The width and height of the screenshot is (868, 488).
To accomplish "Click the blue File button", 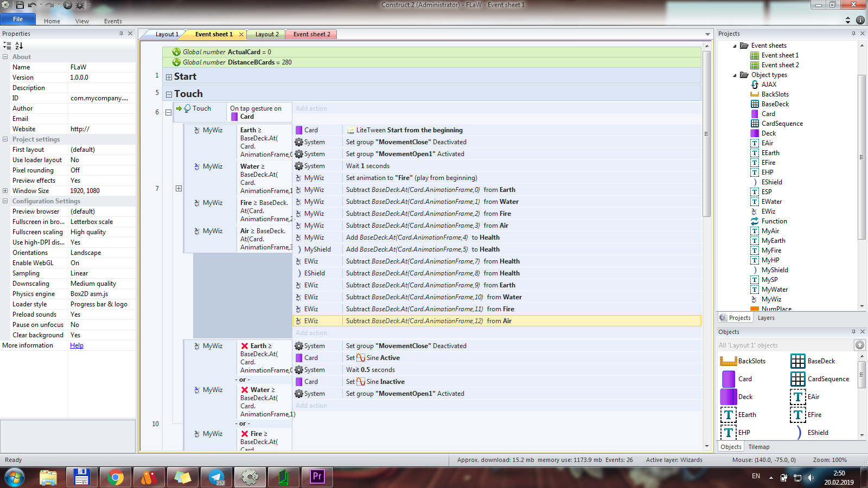I will pos(18,20).
